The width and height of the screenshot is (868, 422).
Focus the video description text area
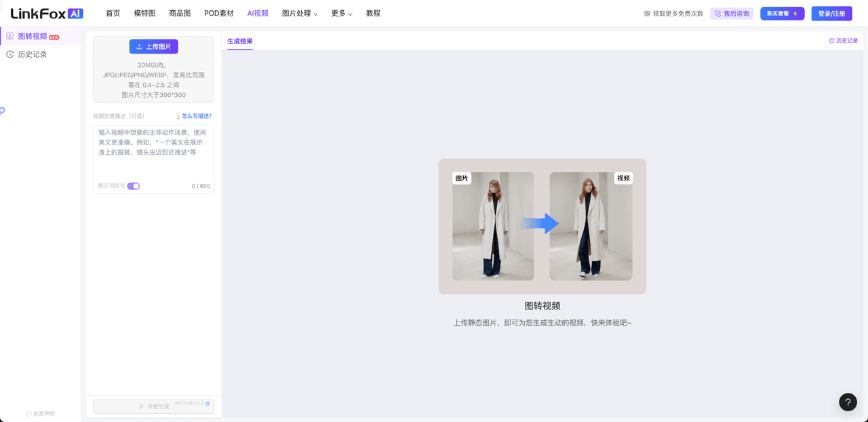click(x=154, y=153)
